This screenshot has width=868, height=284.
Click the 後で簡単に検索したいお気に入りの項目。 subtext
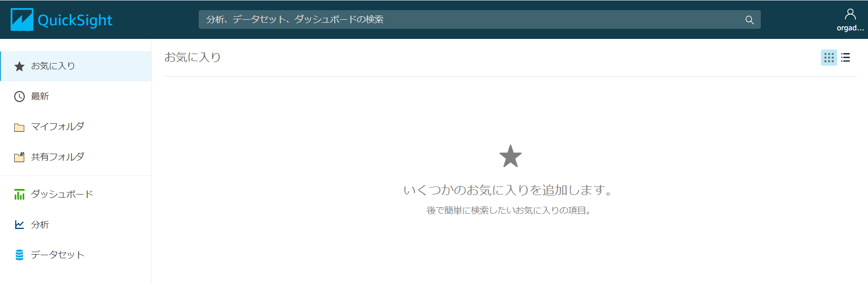pyautogui.click(x=510, y=210)
